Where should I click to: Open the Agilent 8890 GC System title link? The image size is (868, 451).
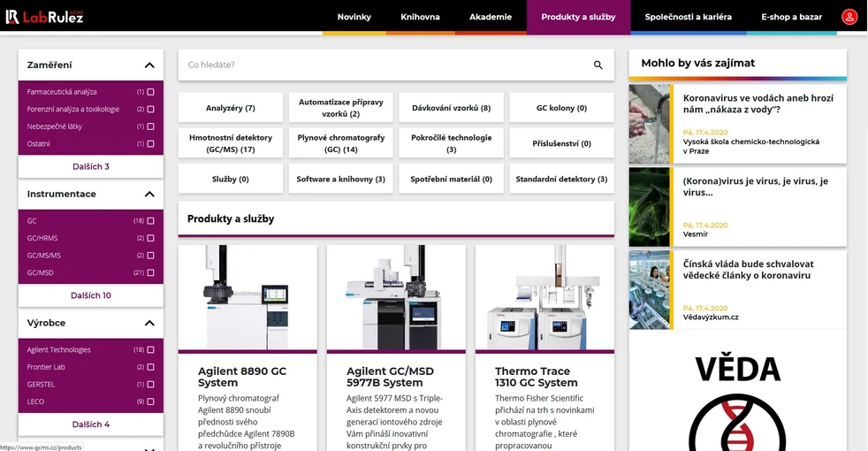[242, 377]
